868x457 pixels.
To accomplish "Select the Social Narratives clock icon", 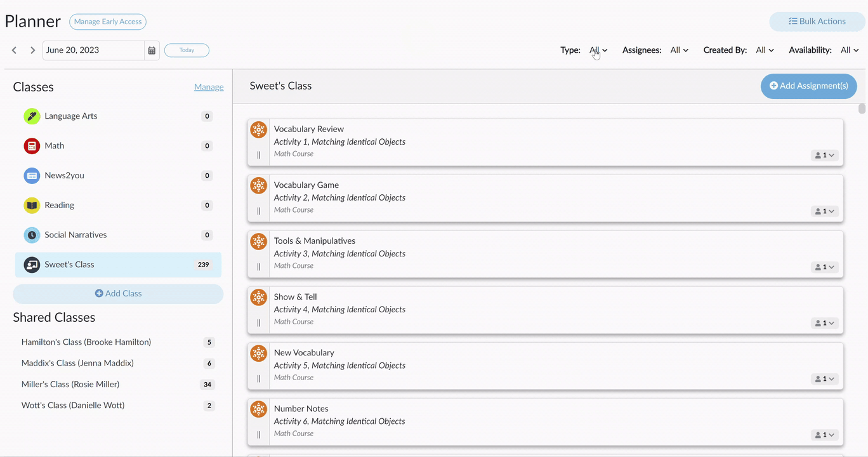I will tap(32, 235).
